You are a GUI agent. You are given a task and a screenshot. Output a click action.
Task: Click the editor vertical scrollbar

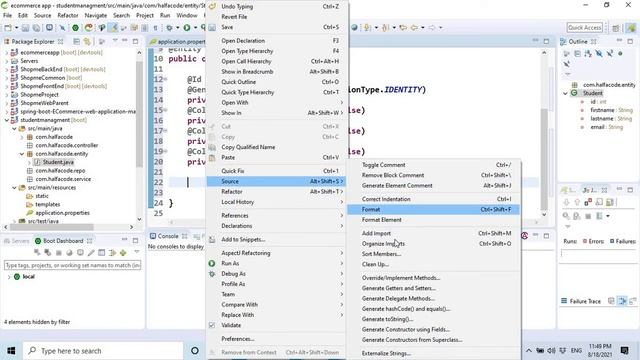tap(544, 159)
